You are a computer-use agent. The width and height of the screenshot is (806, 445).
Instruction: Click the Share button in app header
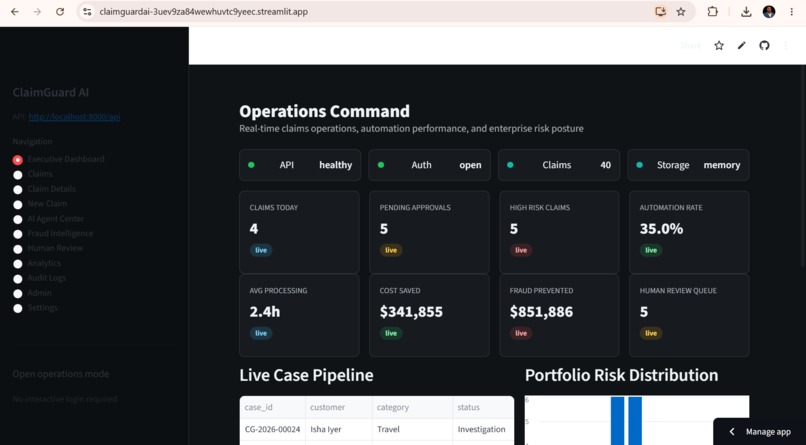pyautogui.click(x=690, y=46)
